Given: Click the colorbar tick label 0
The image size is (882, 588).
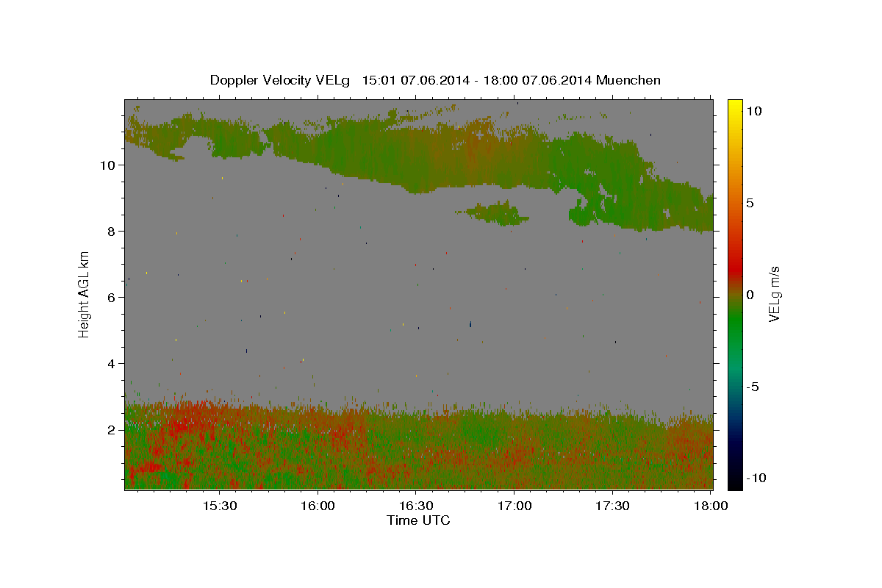Looking at the screenshot, I should pos(750,295).
